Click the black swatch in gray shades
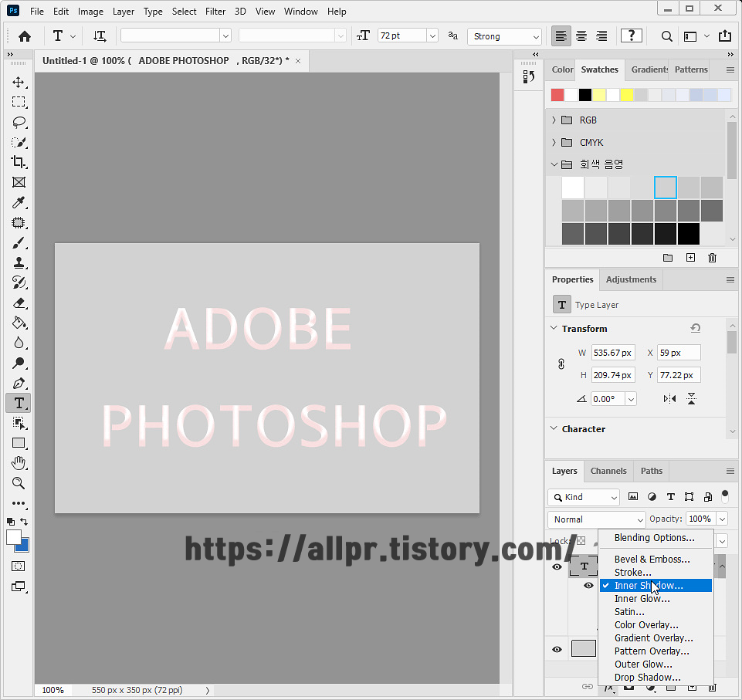The width and height of the screenshot is (742, 700). [689, 233]
